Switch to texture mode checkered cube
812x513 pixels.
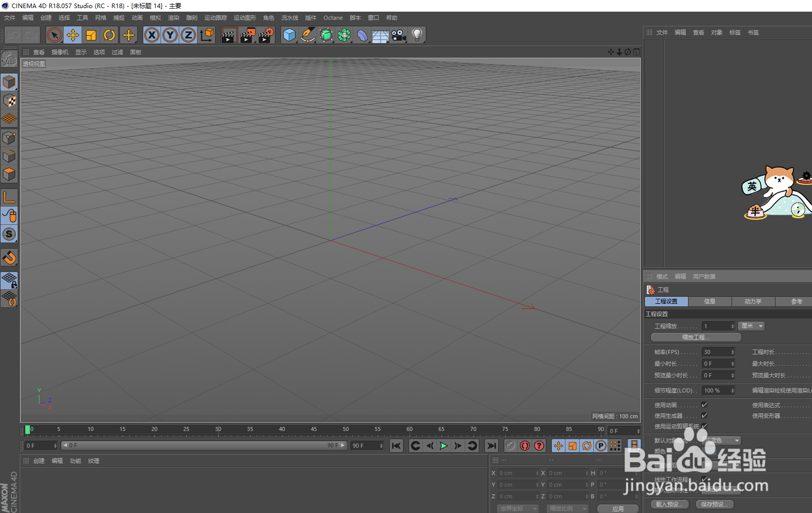click(9, 101)
